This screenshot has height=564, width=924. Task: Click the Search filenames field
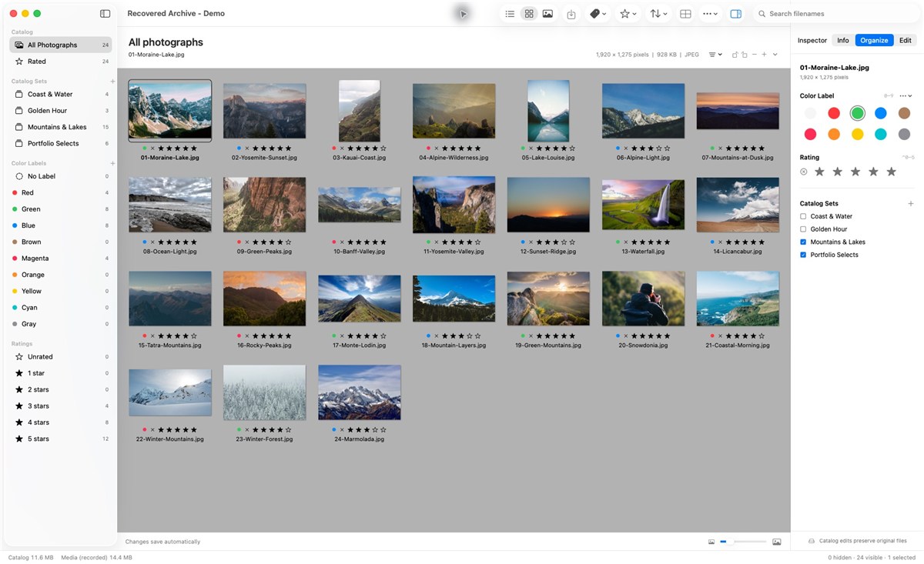pyautogui.click(x=838, y=14)
